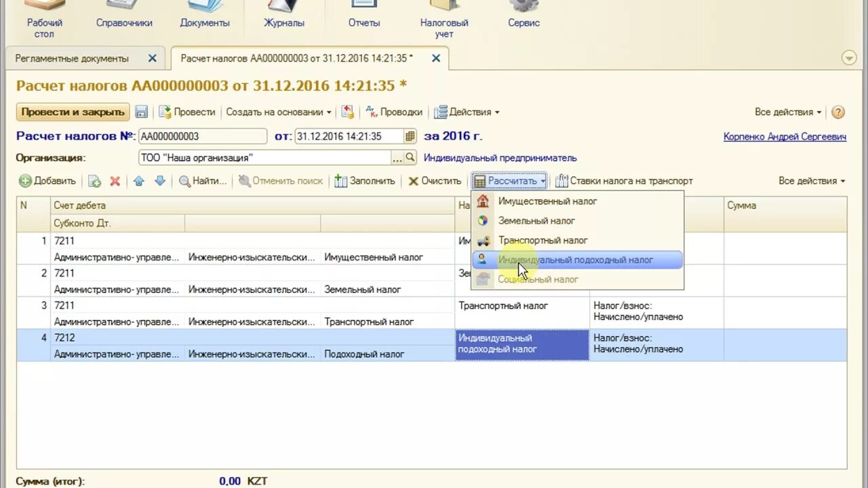Open the Рабочий стол section

pyautogui.click(x=44, y=19)
